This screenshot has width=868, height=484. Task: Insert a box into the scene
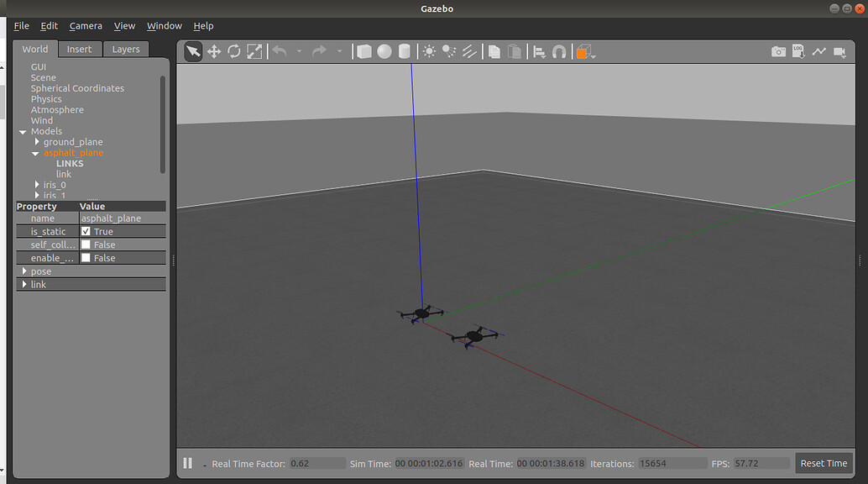[363, 50]
